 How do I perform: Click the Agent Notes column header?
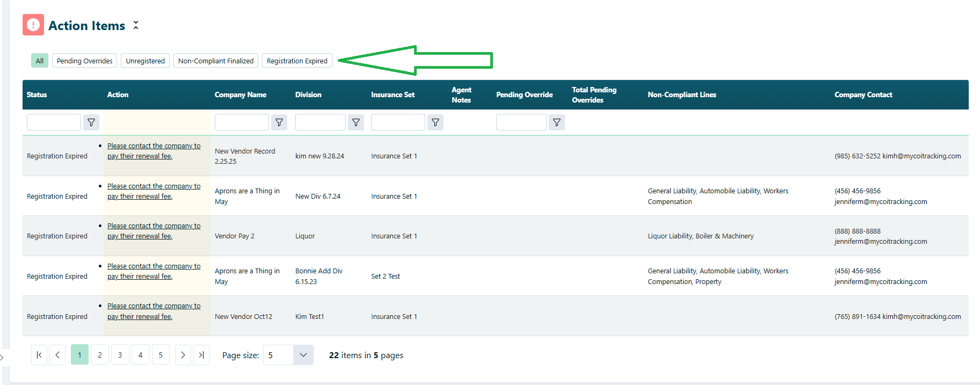point(461,95)
